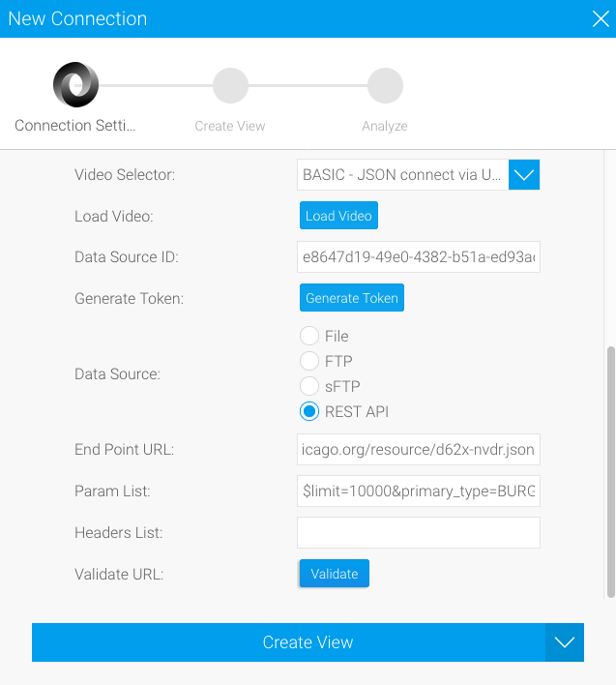Click the JSON Connection Settings step icon
The width and height of the screenshot is (616, 685).
pos(76,85)
